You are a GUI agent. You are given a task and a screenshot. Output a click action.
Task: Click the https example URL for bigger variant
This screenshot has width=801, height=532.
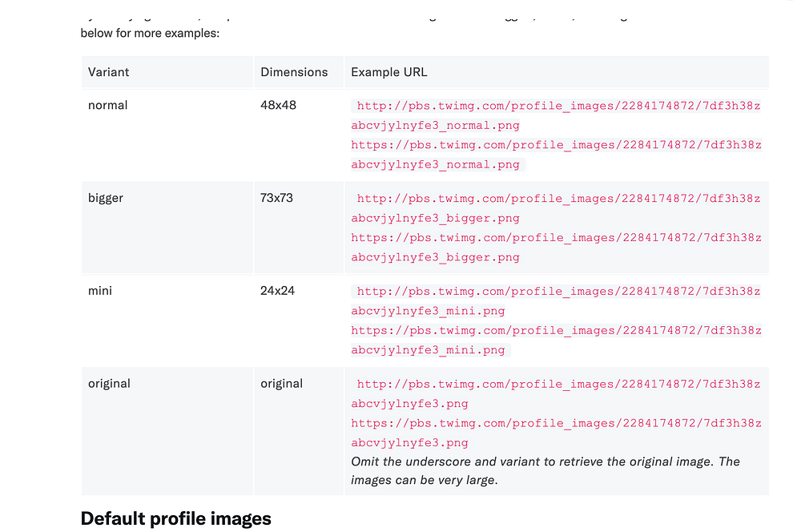click(x=556, y=238)
